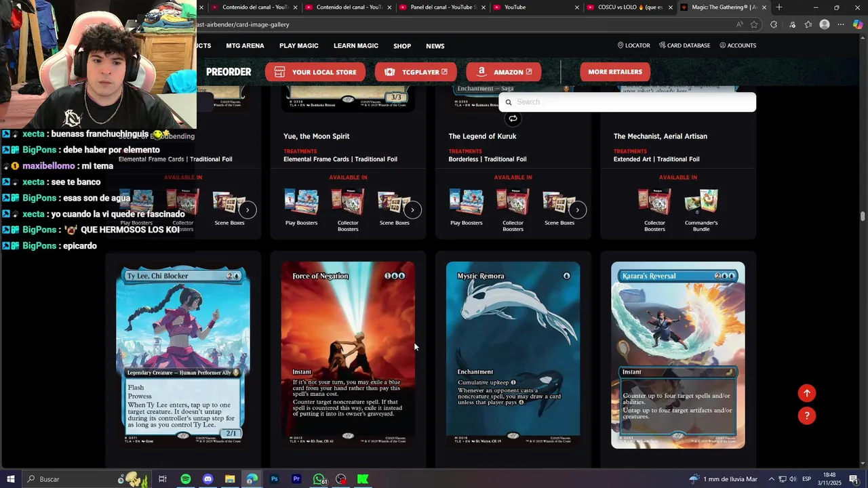Open a new browser tab
This screenshot has height=488, width=868.
(778, 7)
